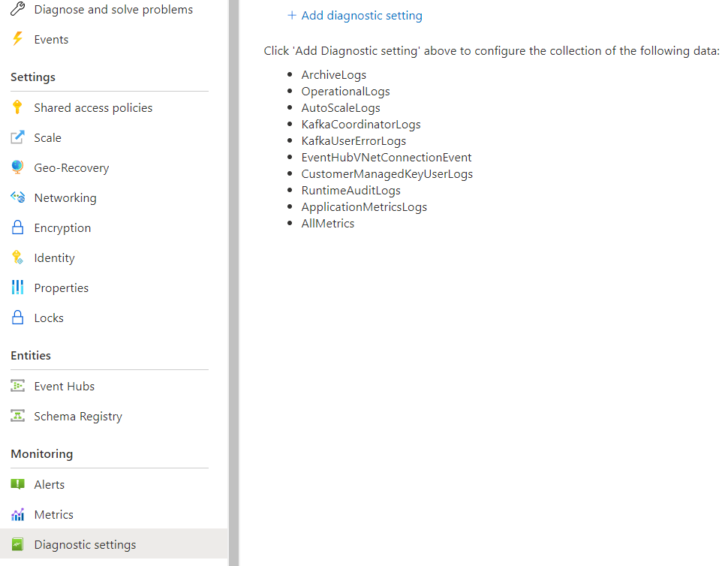The image size is (728, 566).
Task: Click the Events lightning bolt icon
Action: click(18, 40)
